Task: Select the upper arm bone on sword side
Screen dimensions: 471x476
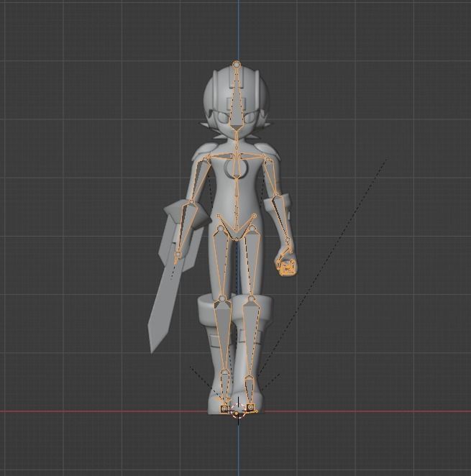Action: (x=201, y=178)
